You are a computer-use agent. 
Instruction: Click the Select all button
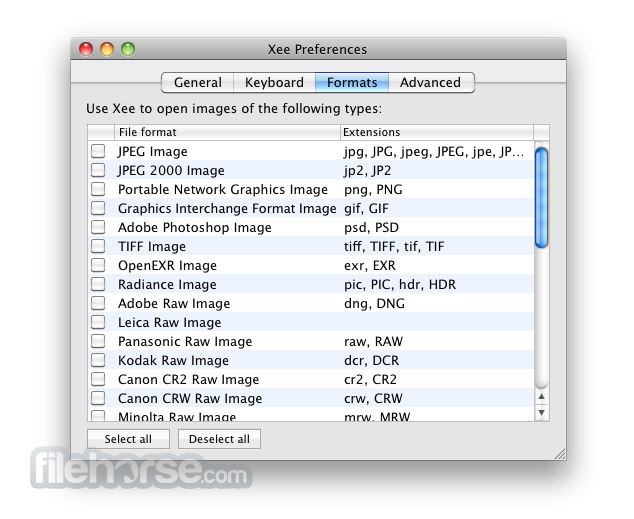[x=128, y=439]
